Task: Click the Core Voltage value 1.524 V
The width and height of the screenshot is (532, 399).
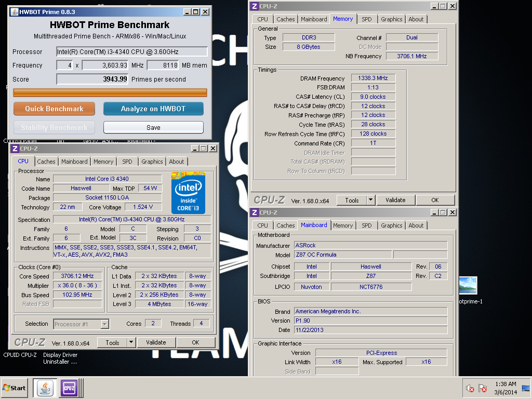Action: [143, 207]
